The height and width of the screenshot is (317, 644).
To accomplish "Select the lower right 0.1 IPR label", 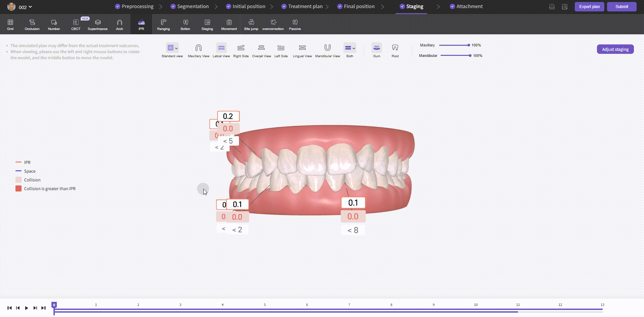I will 353,203.
